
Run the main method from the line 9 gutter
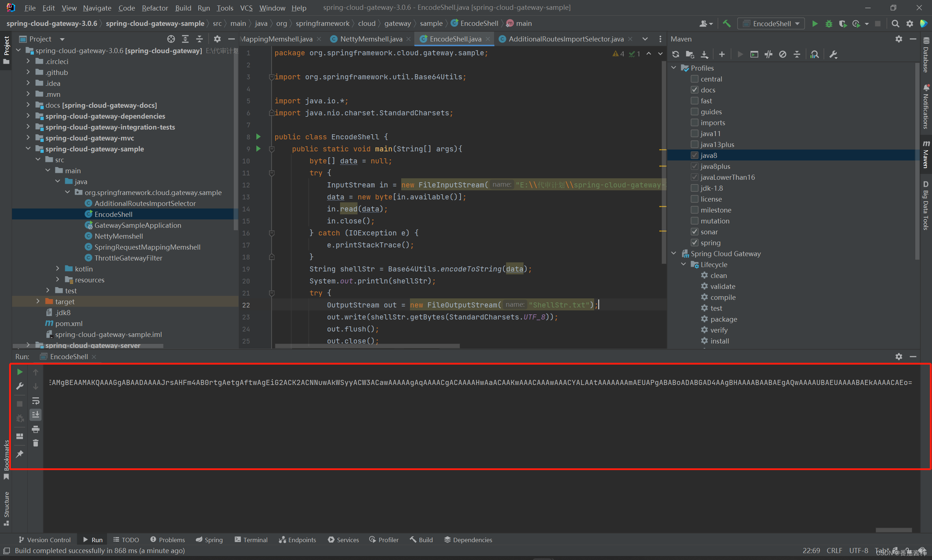point(258,149)
